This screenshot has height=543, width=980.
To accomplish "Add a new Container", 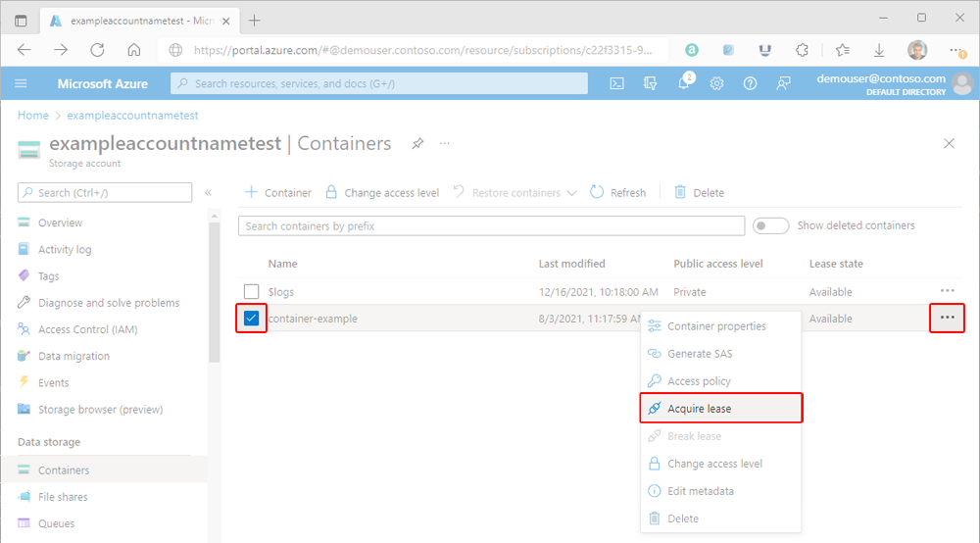I will click(278, 192).
